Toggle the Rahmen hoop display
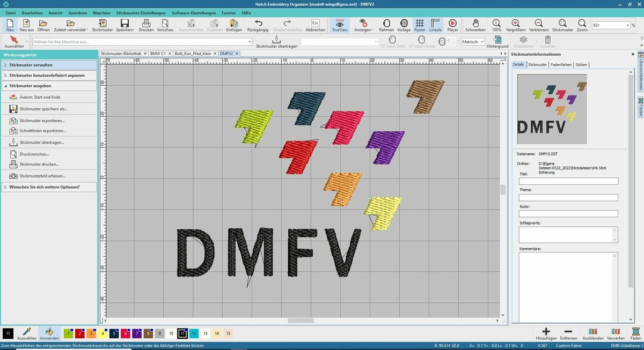The height and width of the screenshot is (350, 644). pyautogui.click(x=386, y=25)
